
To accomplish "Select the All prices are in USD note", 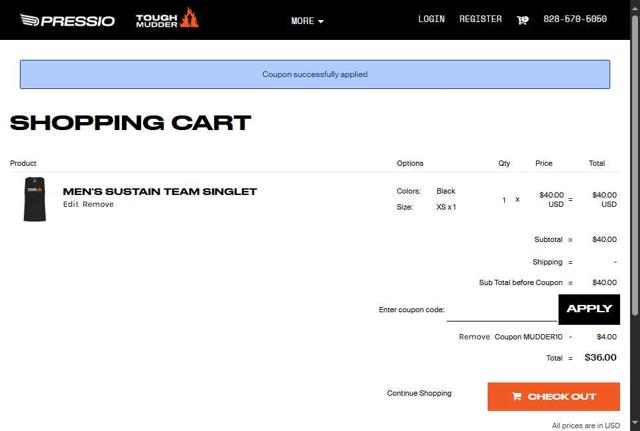I will (586, 426).
